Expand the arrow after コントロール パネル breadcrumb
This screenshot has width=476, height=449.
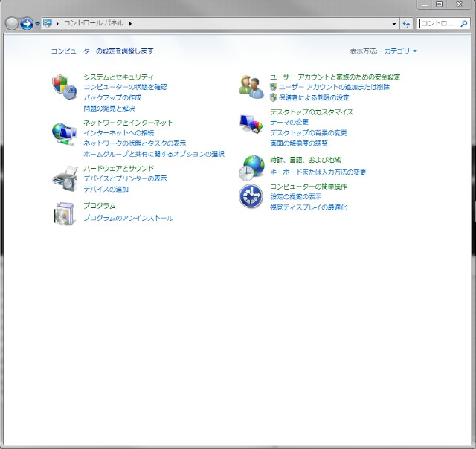coord(130,24)
